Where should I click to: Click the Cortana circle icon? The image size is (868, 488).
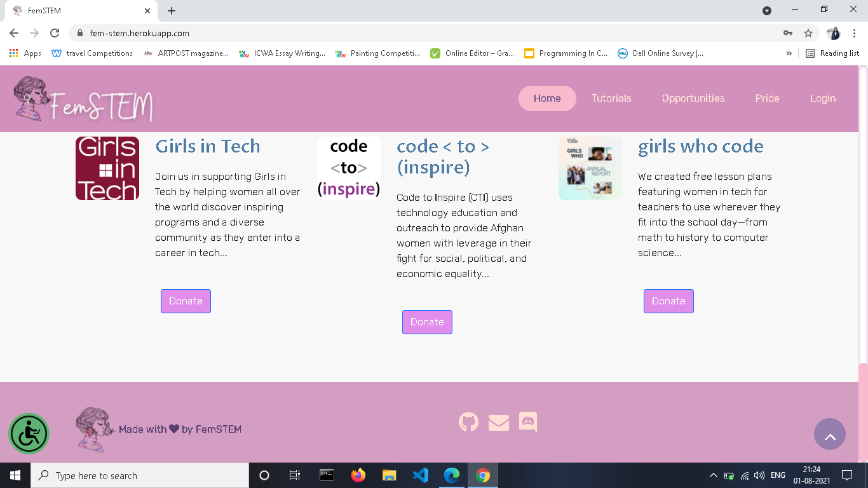point(264,475)
